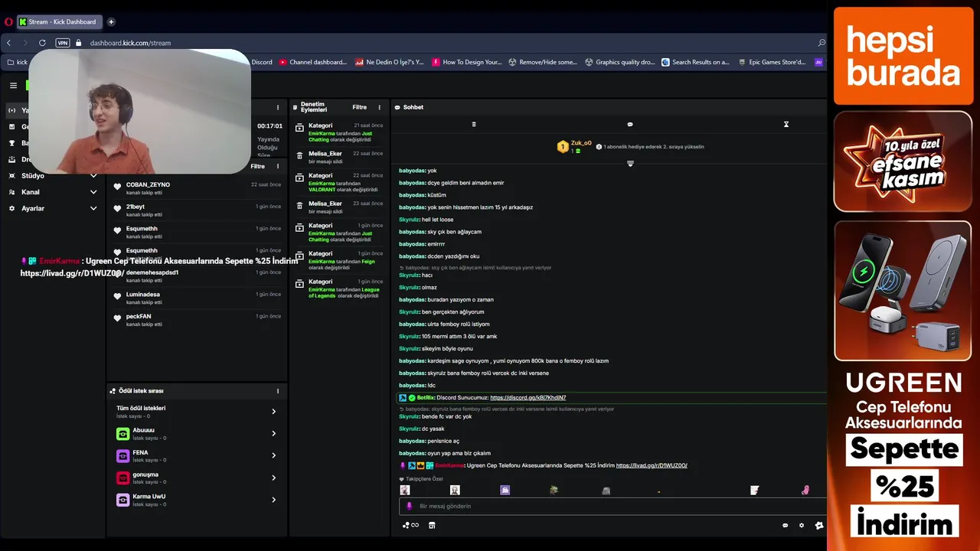Pick the pink seahorse emote

coord(805,490)
